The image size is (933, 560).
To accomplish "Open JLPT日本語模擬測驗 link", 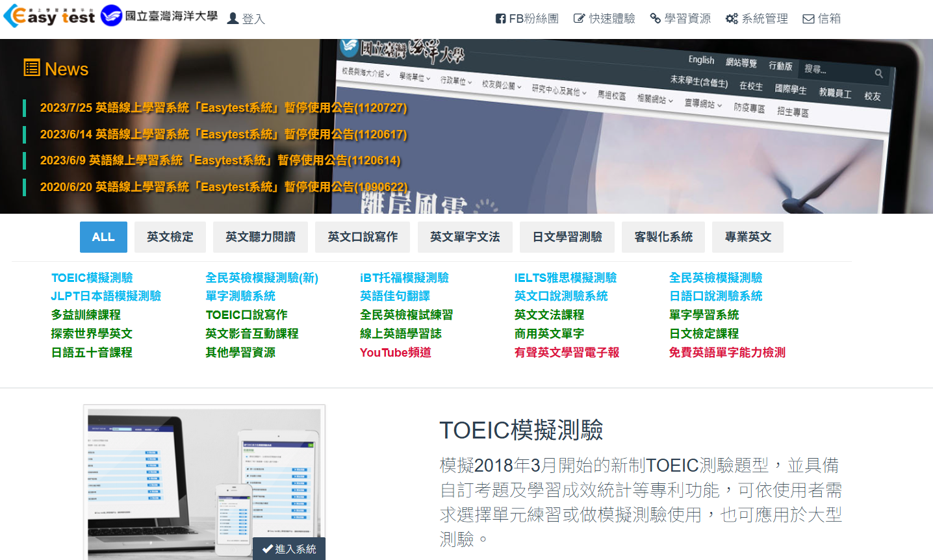I will pos(106,296).
